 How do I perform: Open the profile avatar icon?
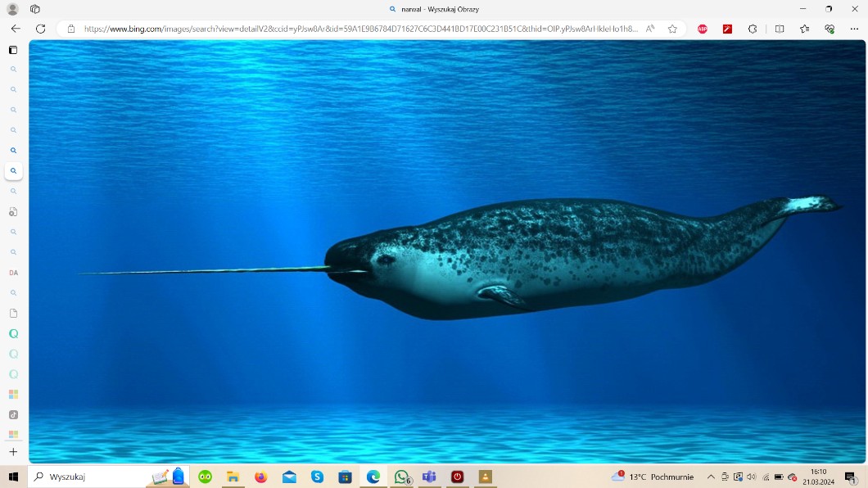tap(12, 9)
